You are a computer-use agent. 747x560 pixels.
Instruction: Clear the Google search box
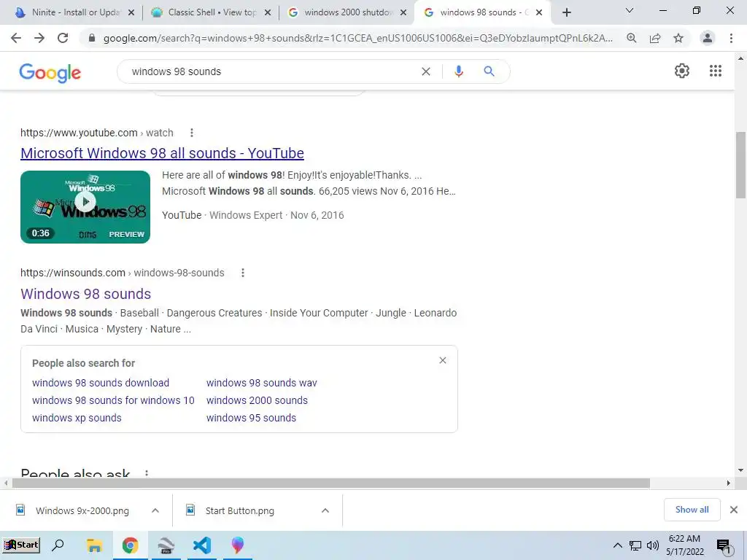(426, 71)
